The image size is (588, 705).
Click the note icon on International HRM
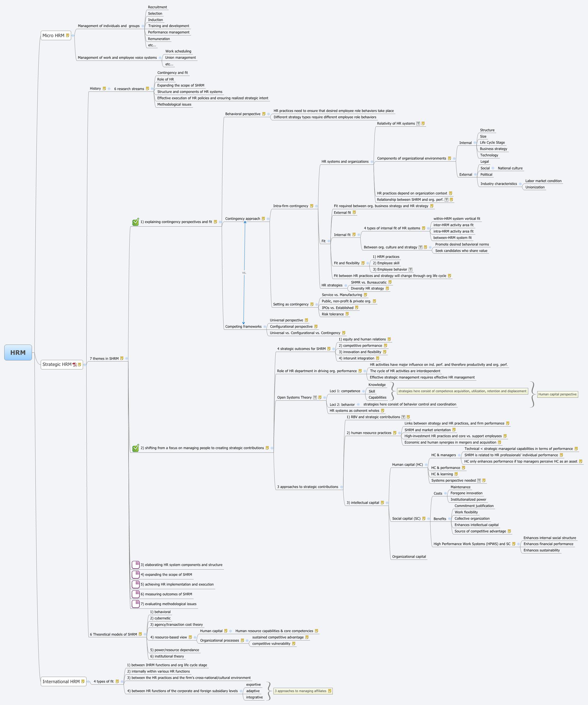[x=83, y=681]
